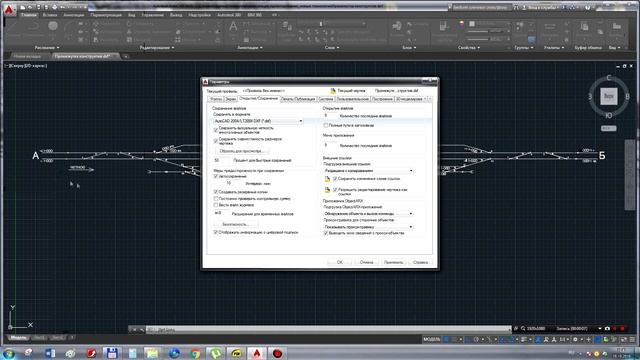
Task: Click the command line input bar
Action: (x=329, y=329)
